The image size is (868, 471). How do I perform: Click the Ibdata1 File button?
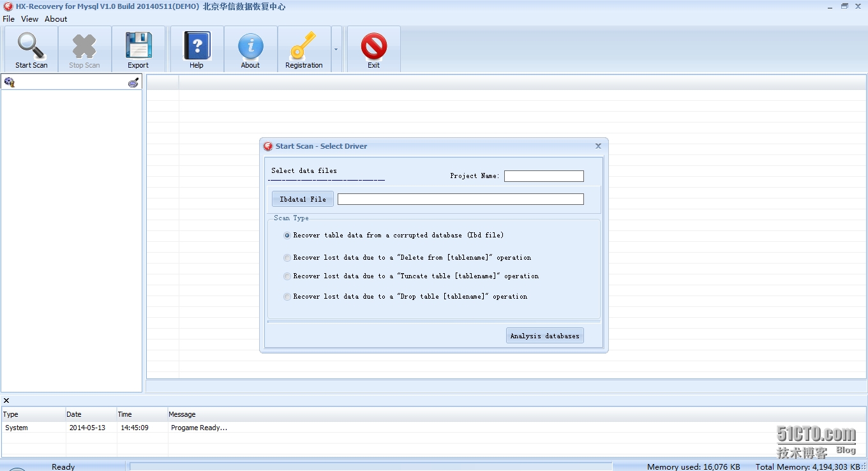click(303, 199)
